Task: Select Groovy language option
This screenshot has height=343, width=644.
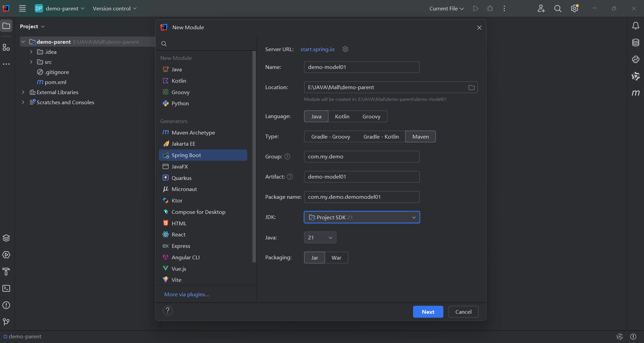Action: tap(371, 116)
